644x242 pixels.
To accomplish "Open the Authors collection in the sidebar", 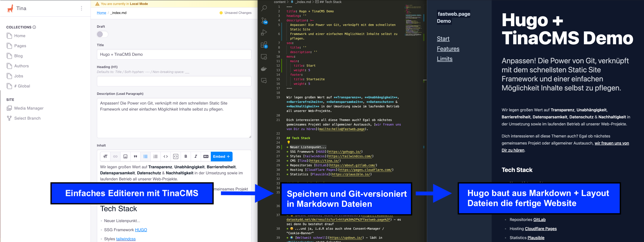I will 21,66.
